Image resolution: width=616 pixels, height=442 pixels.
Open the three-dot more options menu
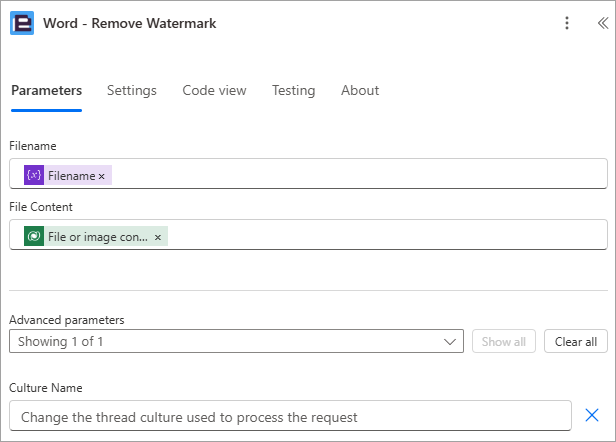(566, 23)
